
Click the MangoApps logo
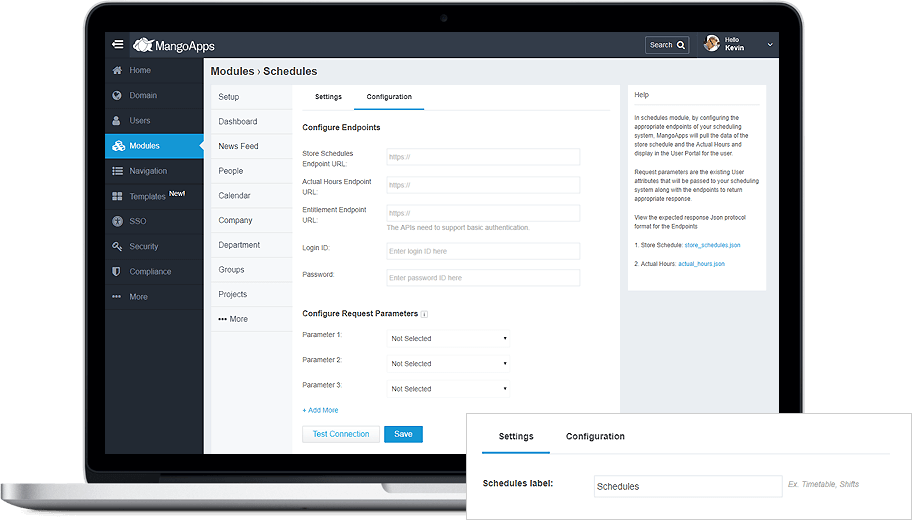[174, 45]
